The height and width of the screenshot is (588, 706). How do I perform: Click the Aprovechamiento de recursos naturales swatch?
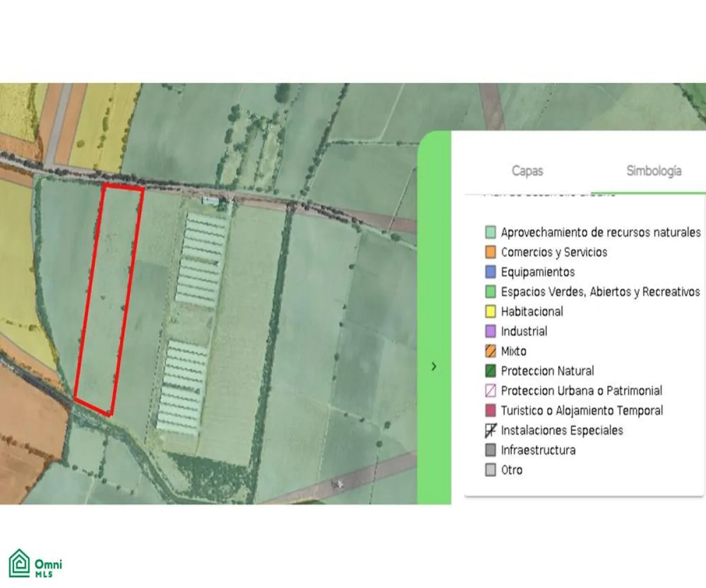coord(491,232)
